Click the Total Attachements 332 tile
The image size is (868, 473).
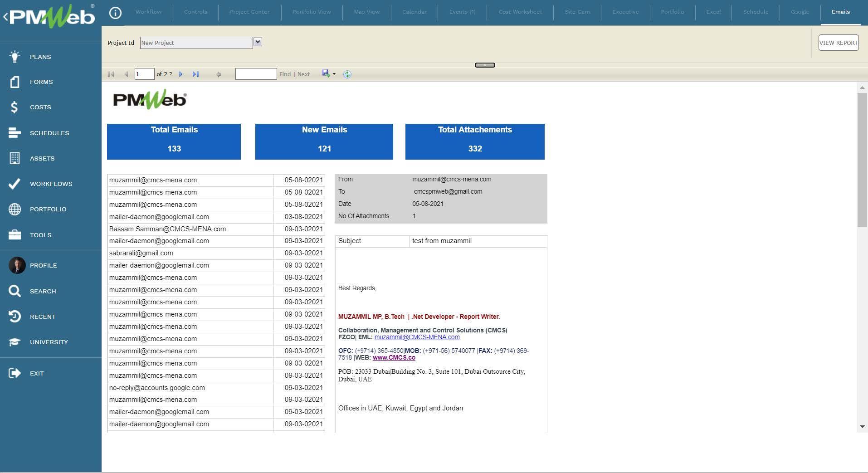[475, 141]
